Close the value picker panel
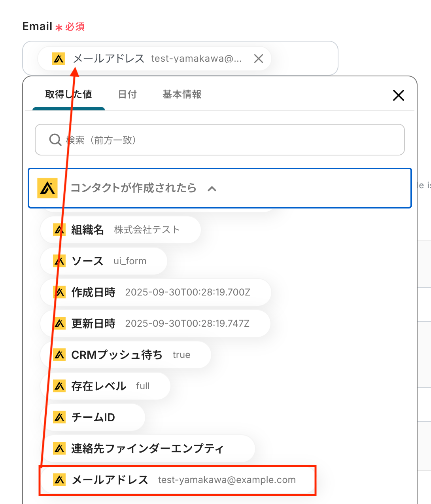431x504 pixels. (398, 95)
